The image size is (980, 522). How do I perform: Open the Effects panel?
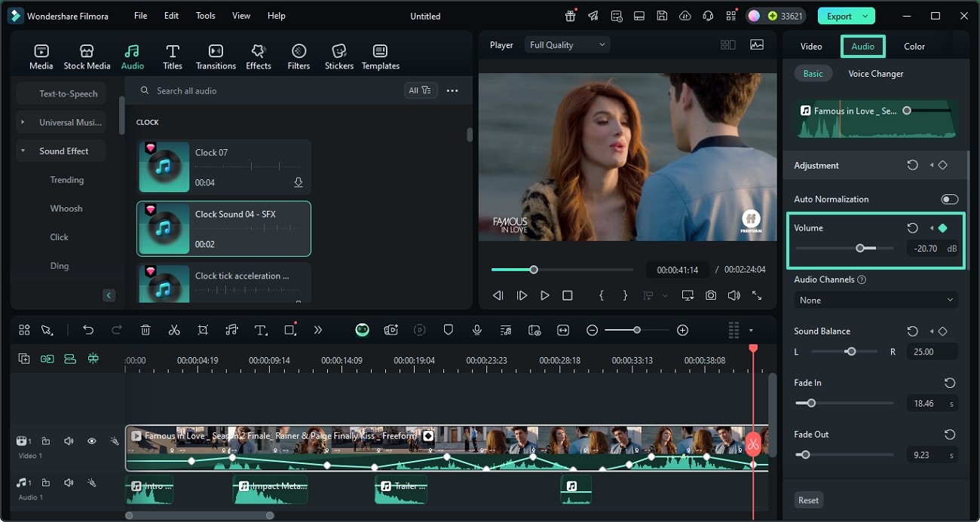(x=259, y=57)
